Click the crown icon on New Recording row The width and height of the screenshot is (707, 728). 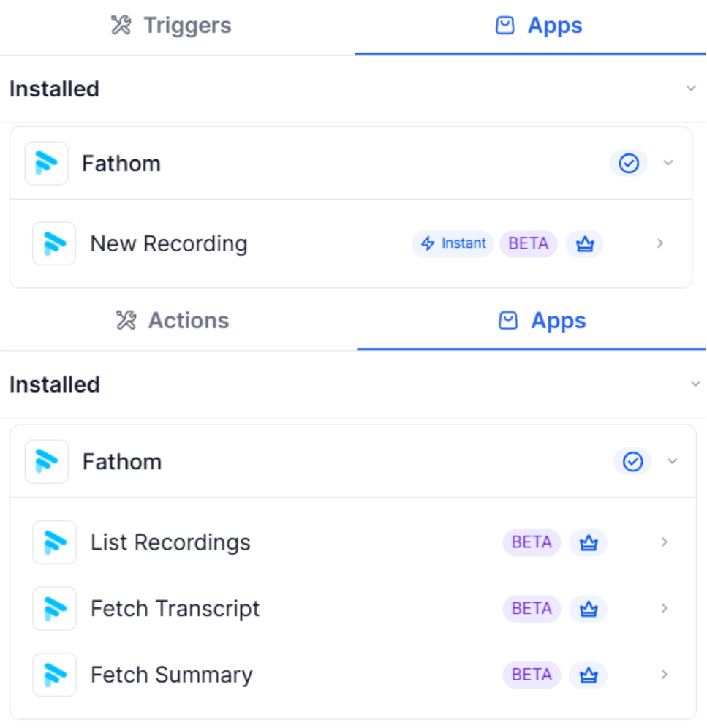(584, 244)
